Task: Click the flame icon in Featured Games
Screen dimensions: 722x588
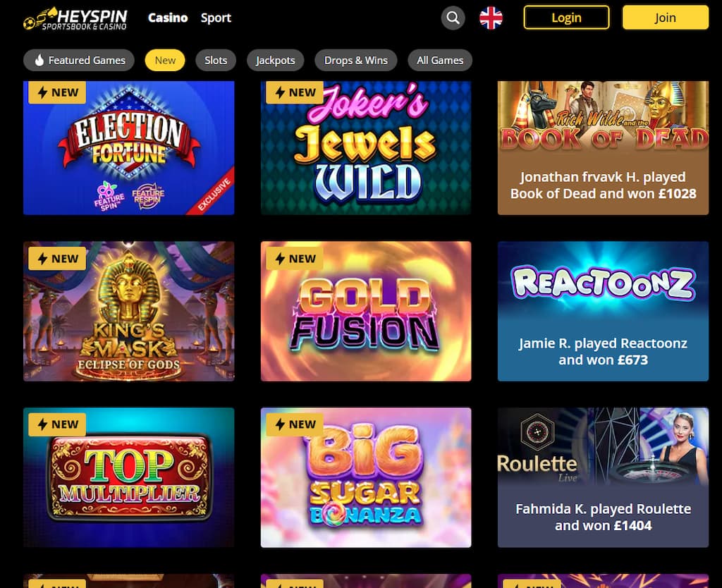Action: 39,61
